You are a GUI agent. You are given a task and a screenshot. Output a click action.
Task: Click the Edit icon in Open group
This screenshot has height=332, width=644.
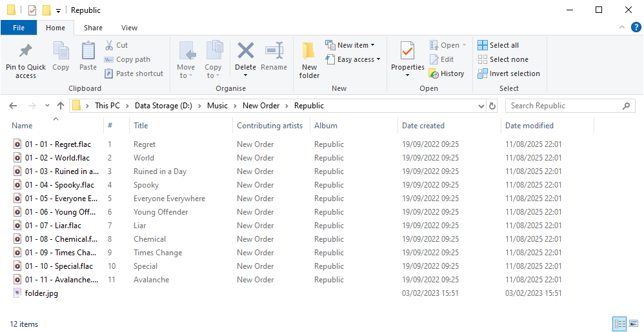tap(434, 59)
